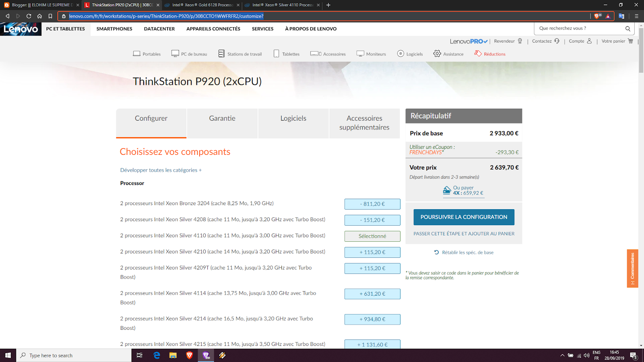Open Accessoires category
Screen dimensions: 644x362
click(328, 54)
